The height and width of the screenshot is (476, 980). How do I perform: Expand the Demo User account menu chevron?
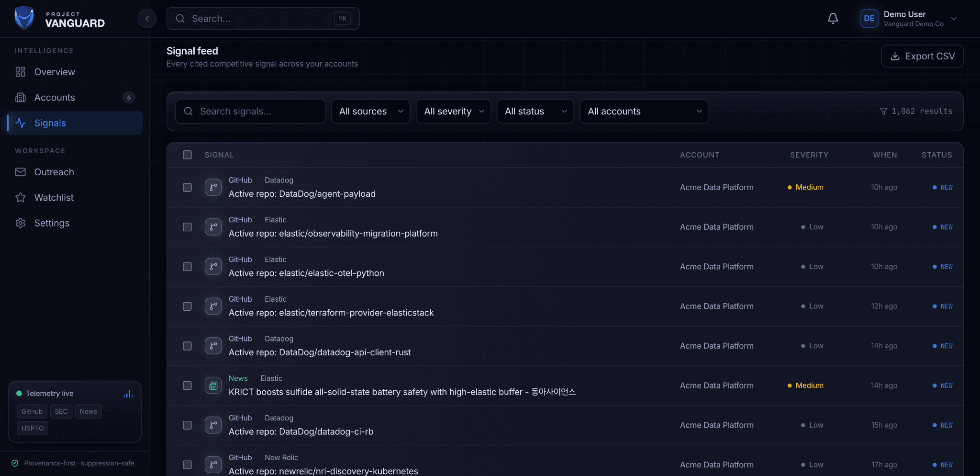pyautogui.click(x=954, y=19)
